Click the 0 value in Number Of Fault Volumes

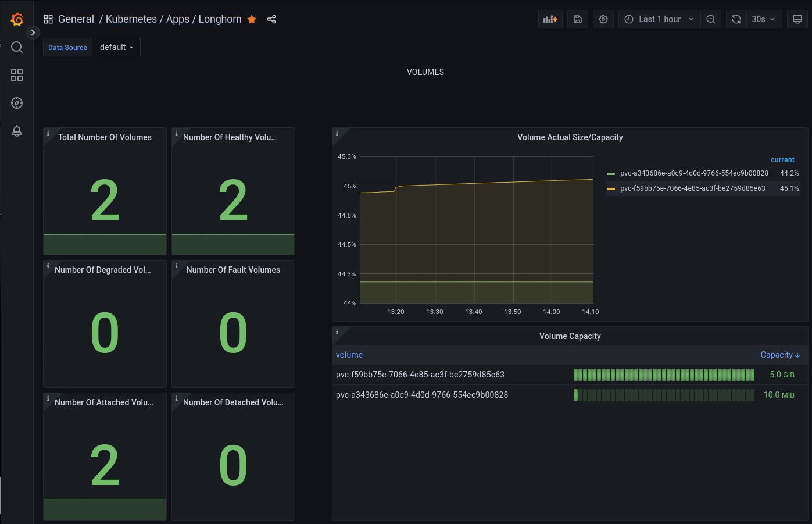point(233,333)
